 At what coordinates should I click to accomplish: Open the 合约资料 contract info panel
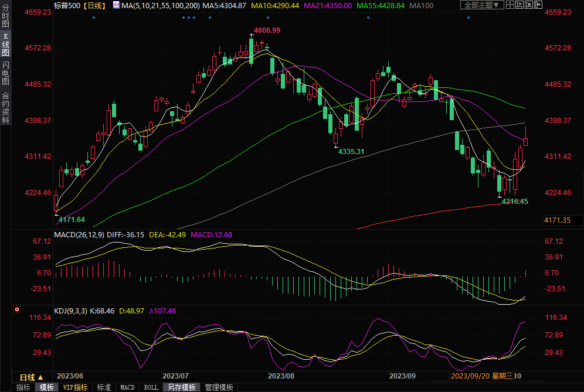pyautogui.click(x=6, y=108)
